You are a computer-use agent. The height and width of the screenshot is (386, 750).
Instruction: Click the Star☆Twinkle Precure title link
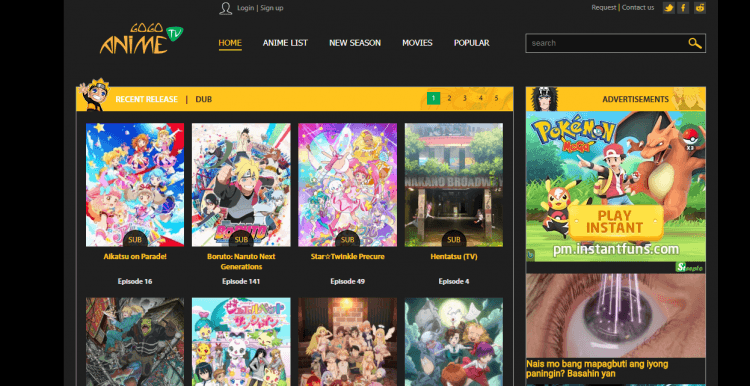tap(348, 257)
